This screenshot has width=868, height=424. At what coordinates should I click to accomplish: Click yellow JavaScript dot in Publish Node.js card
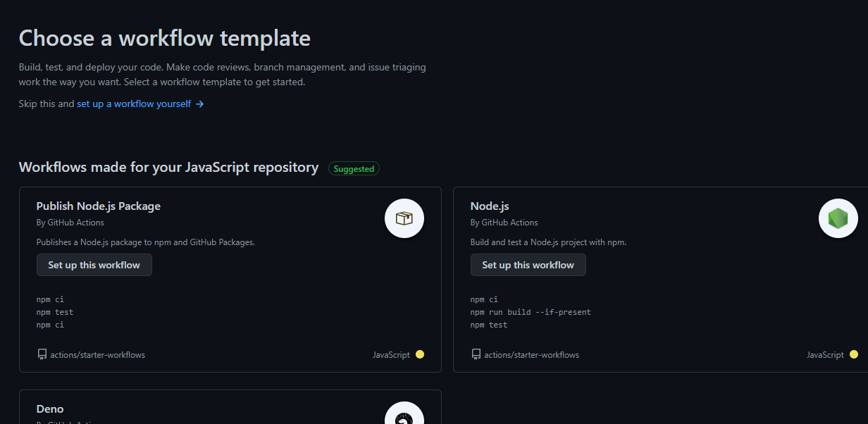click(420, 354)
